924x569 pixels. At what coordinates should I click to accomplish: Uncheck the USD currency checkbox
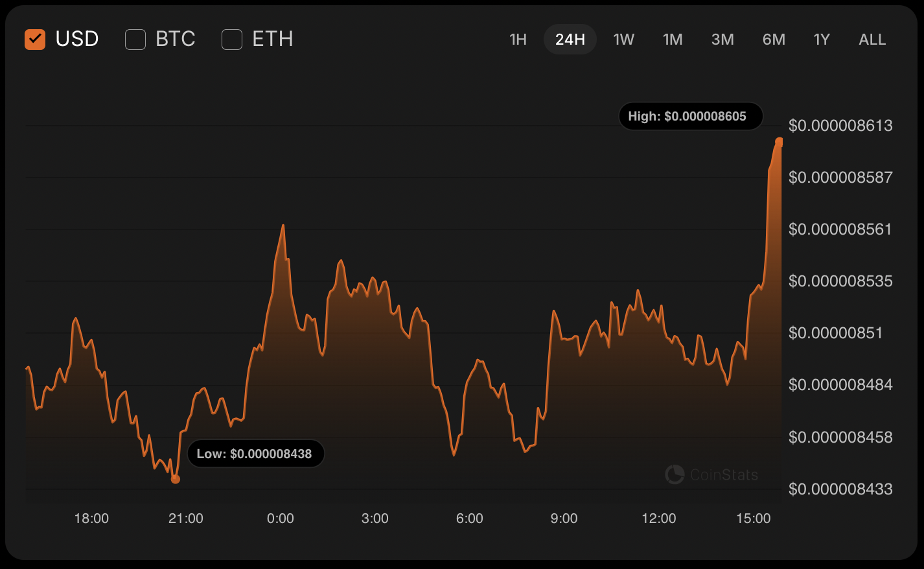[35, 40]
